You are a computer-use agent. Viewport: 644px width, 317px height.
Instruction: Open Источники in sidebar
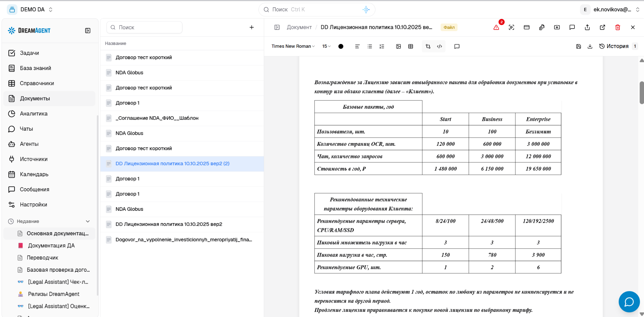tap(49, 159)
